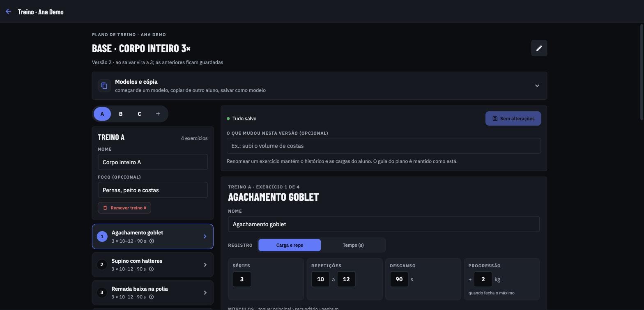This screenshot has height=310, width=644.
Task: Open the Remada baixa na polia chevron
Action: [205, 293]
